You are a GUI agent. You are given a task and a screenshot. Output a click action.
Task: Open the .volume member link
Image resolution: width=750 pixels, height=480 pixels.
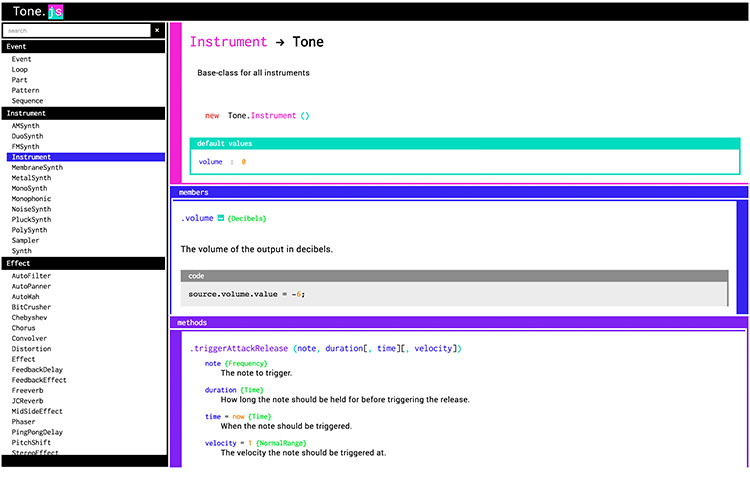(197, 218)
